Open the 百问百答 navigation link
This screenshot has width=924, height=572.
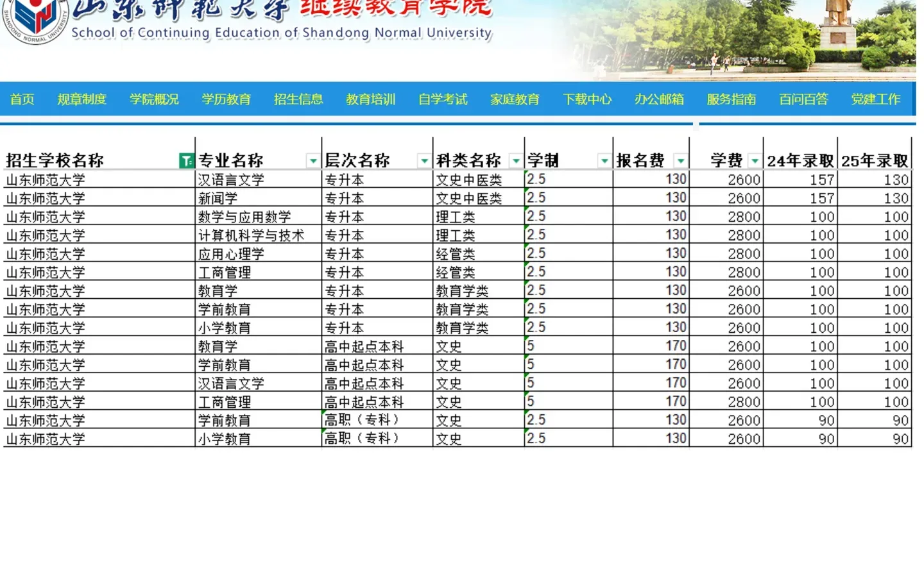803,99
